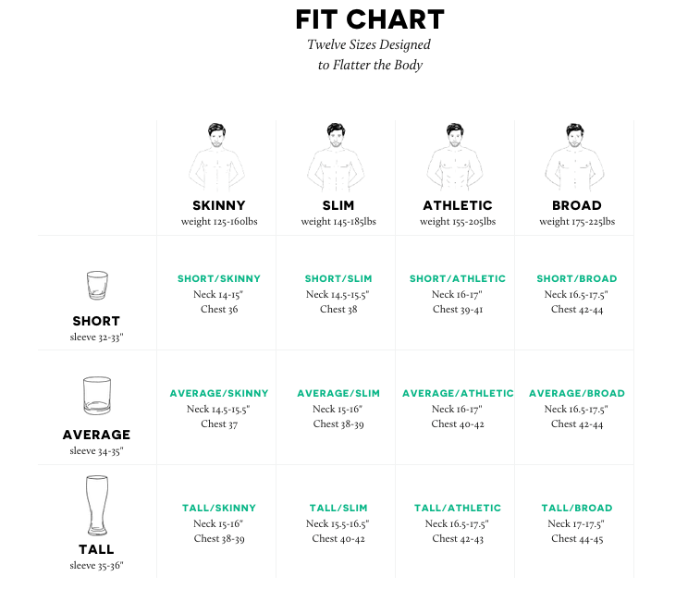Click the Skinny body type figure illustration
The height and width of the screenshot is (589, 700).
[x=217, y=157]
